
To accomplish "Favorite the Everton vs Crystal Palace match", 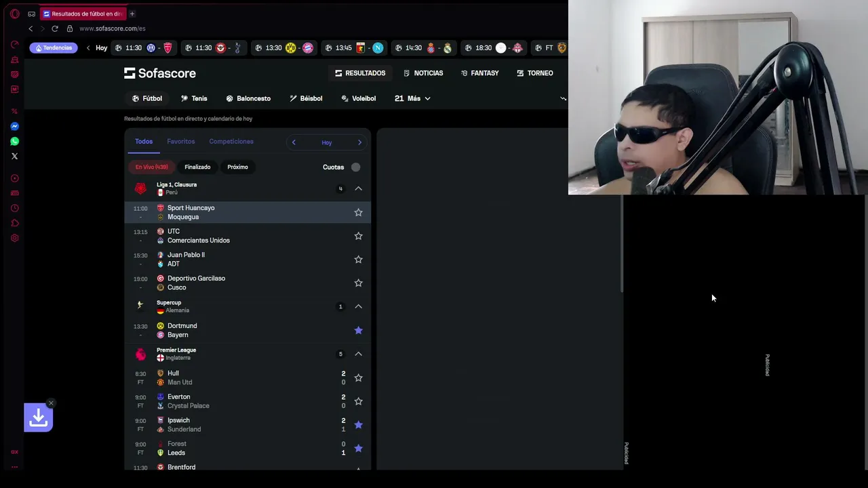I will pyautogui.click(x=358, y=401).
